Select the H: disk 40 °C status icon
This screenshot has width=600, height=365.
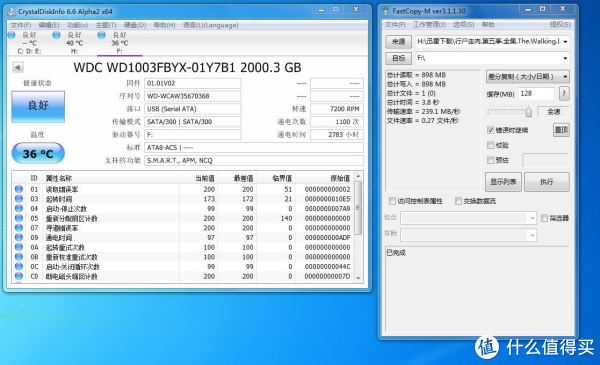(57, 35)
